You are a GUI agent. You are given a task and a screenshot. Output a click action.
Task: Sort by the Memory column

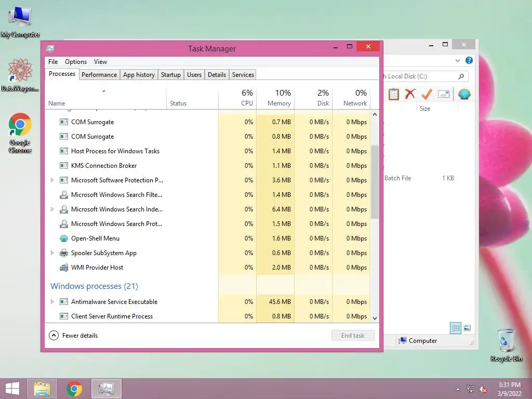point(275,98)
